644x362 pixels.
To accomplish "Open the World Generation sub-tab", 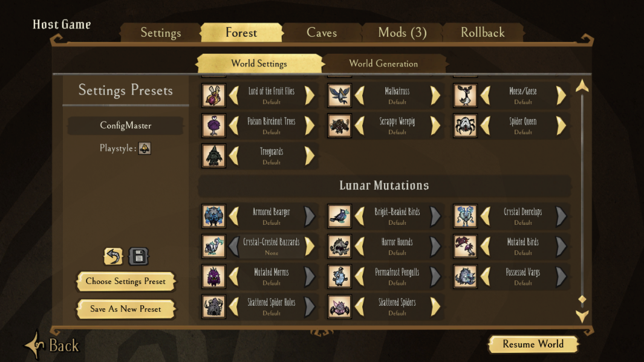I will coord(383,63).
